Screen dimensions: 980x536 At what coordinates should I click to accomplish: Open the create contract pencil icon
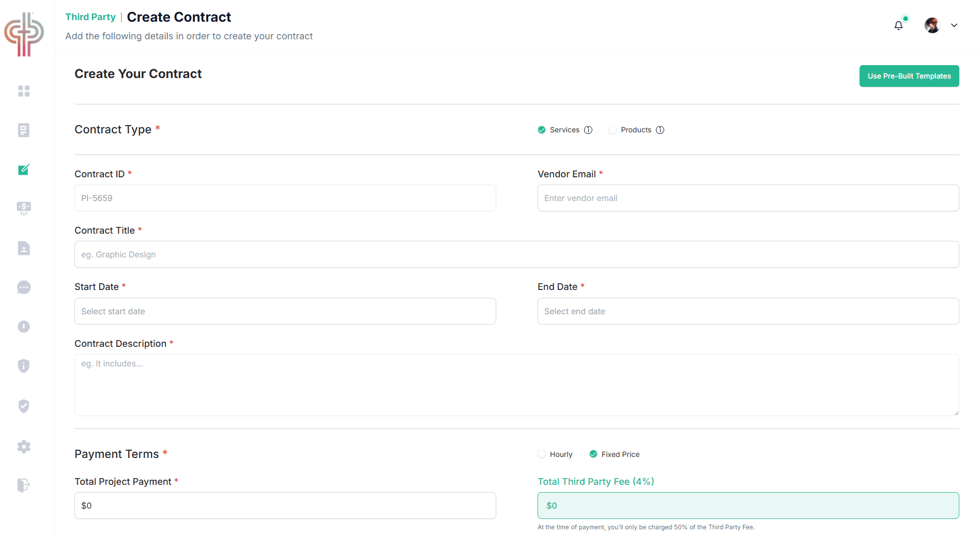point(24,170)
